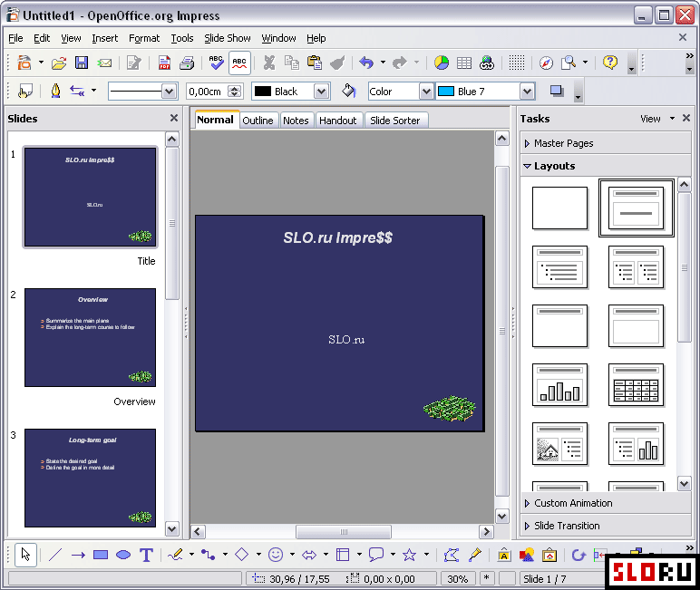Insert a spreadsheet table icon

point(464,63)
